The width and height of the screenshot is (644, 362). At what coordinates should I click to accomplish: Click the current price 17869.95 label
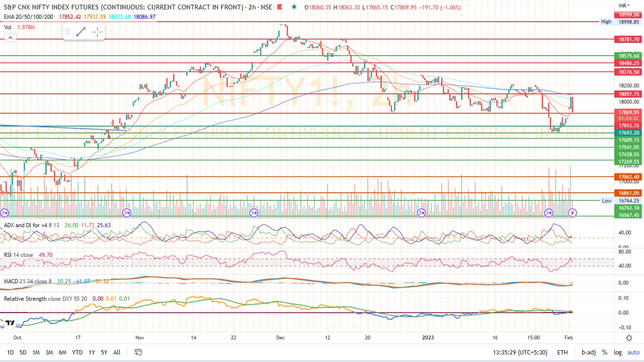[629, 112]
